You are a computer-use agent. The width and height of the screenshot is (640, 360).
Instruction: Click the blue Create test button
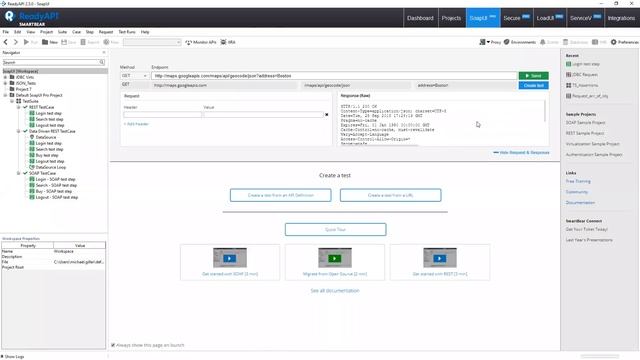[533, 85]
